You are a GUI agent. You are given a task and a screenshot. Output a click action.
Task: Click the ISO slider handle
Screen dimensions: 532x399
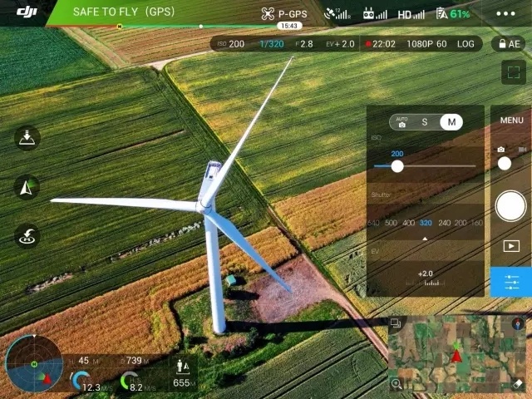point(397,166)
